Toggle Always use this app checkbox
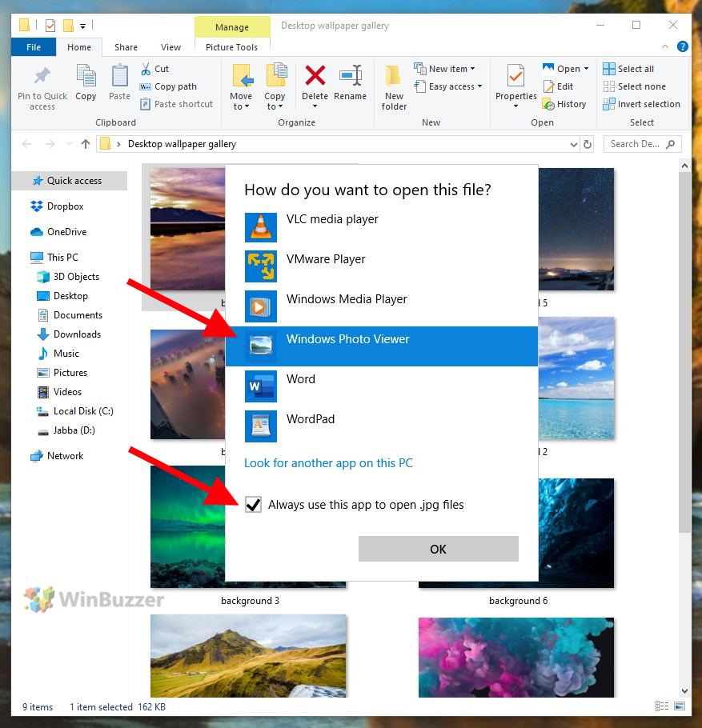 tap(253, 505)
